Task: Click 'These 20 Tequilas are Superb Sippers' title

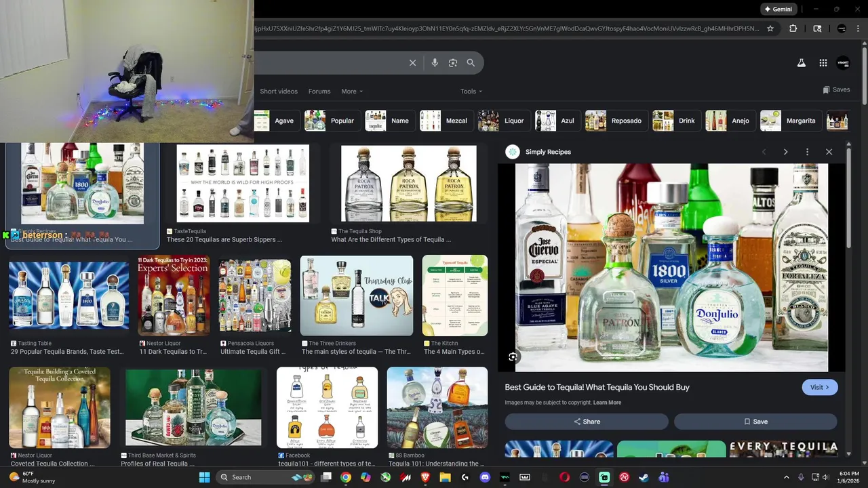Action: [224, 239]
